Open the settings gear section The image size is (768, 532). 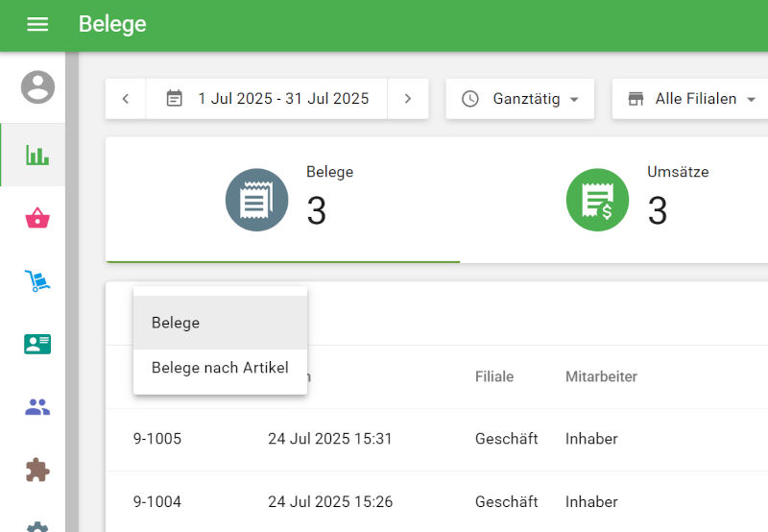pos(37,526)
